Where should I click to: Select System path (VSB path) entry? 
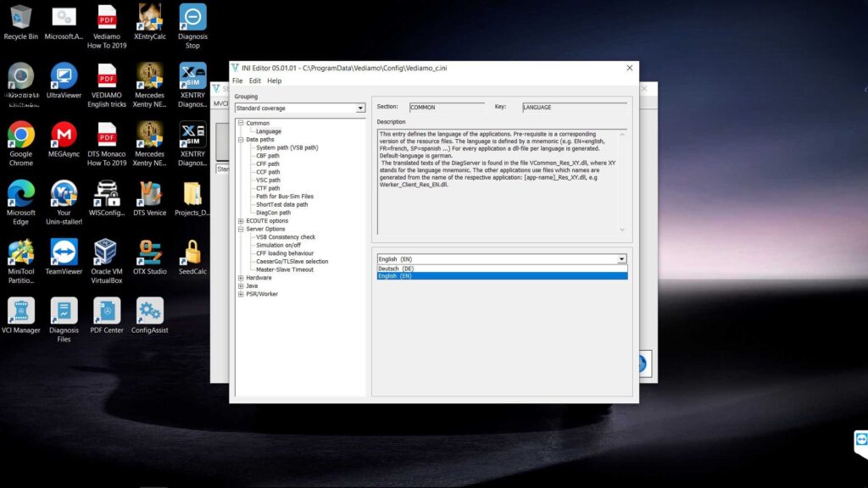click(287, 147)
